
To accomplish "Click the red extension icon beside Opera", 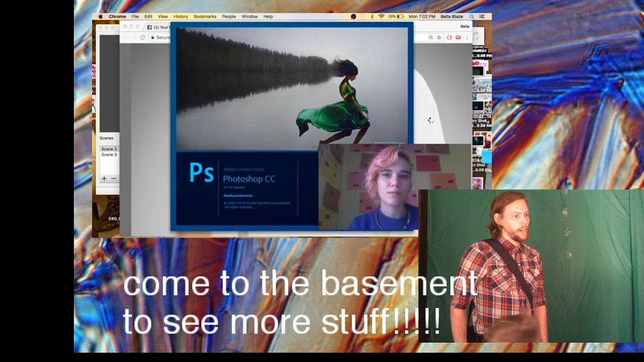I will coord(458,37).
